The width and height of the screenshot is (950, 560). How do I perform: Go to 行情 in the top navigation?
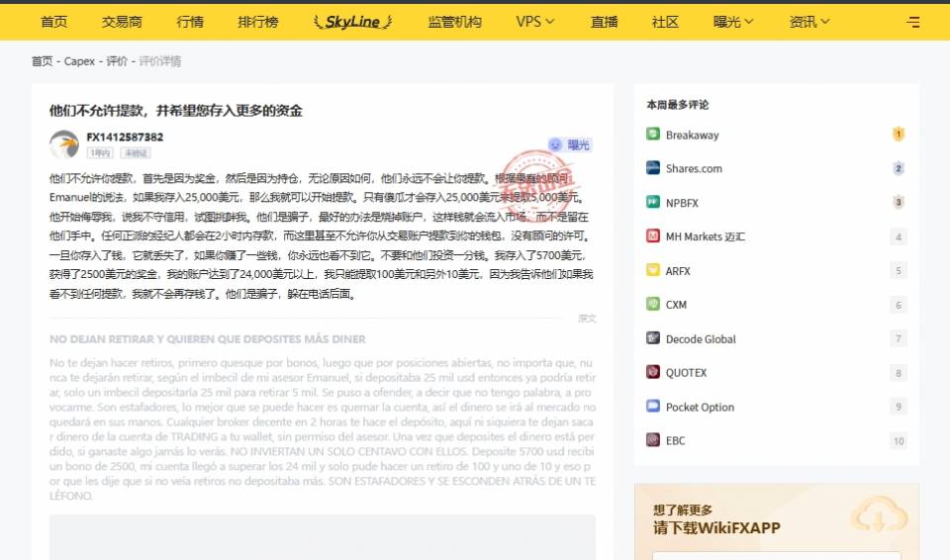[190, 22]
